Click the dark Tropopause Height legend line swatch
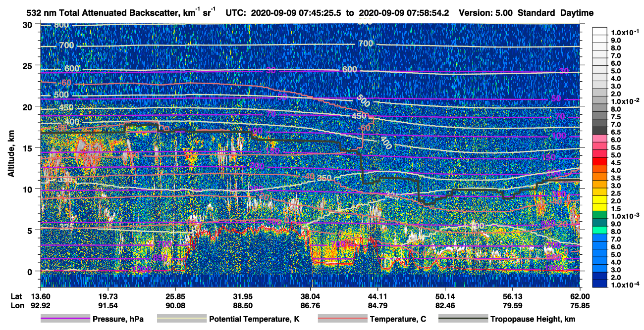 point(463,319)
